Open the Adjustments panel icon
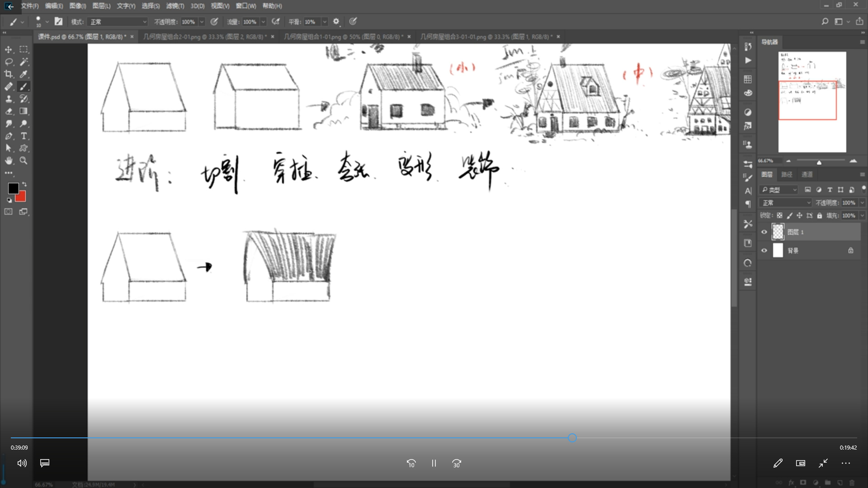Image resolution: width=868 pixels, height=488 pixels. [x=748, y=112]
